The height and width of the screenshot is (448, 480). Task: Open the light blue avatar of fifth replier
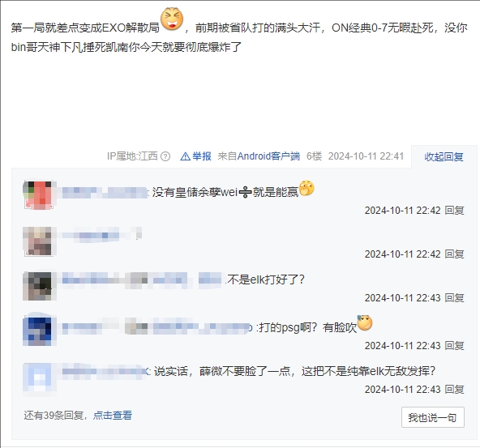click(38, 378)
